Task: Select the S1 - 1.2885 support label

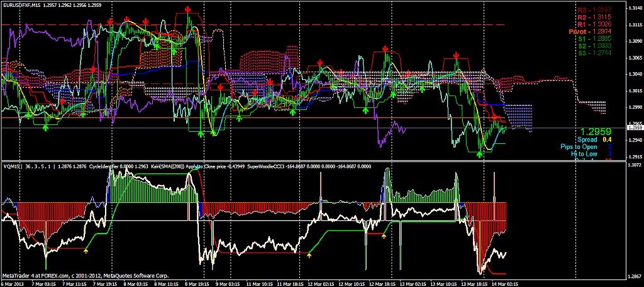Action: coord(595,39)
